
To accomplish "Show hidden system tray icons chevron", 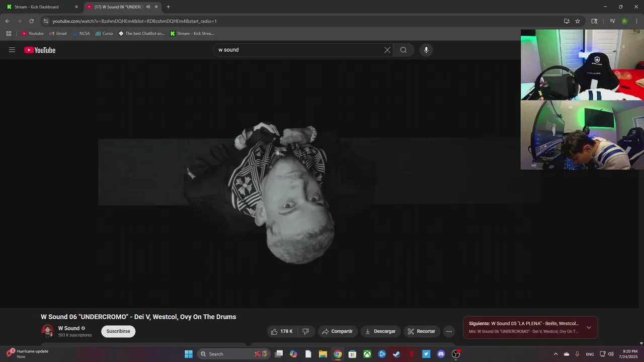I will pos(555,354).
